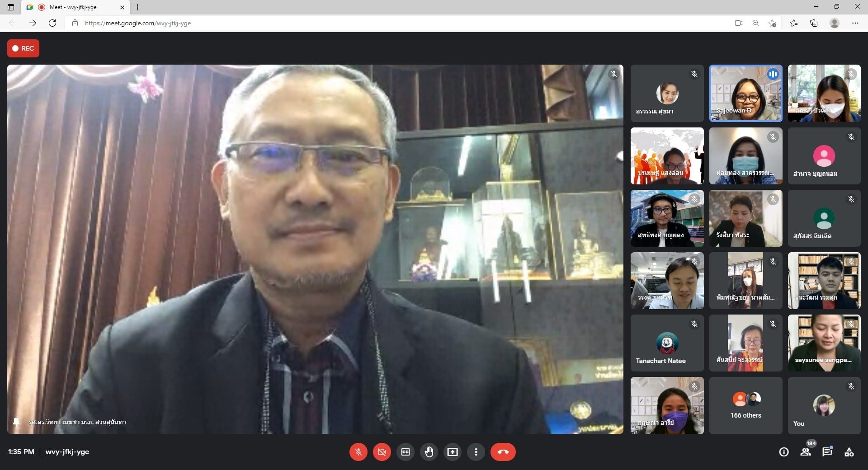Open the Activities panel icon
Screen dimensions: 868x470
coord(849,452)
